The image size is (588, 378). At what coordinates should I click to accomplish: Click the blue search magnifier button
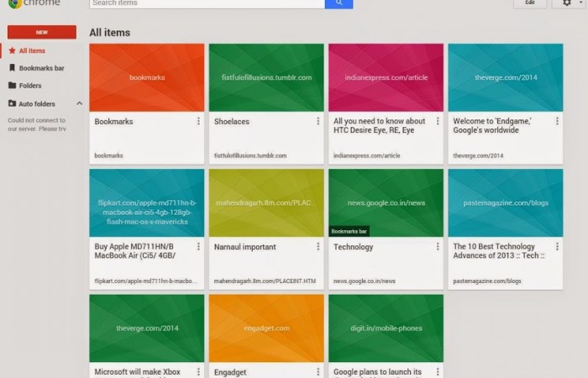click(x=339, y=3)
